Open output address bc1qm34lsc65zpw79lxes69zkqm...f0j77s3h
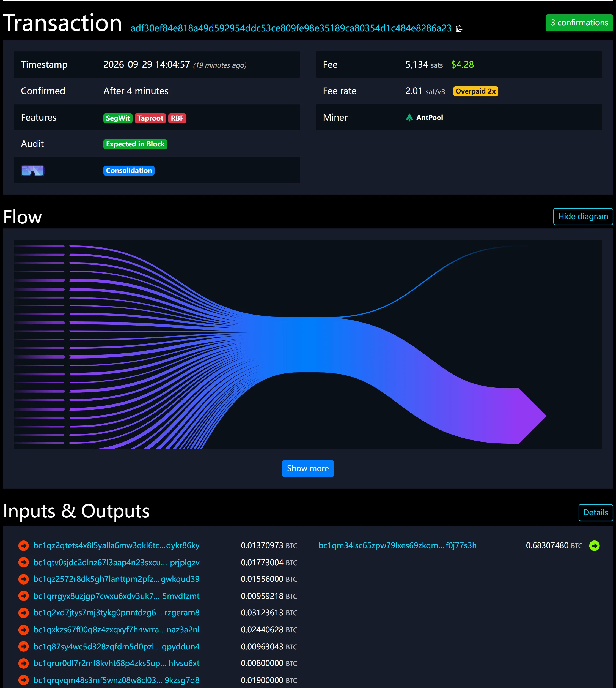The width and height of the screenshot is (616, 688). pyautogui.click(x=397, y=545)
